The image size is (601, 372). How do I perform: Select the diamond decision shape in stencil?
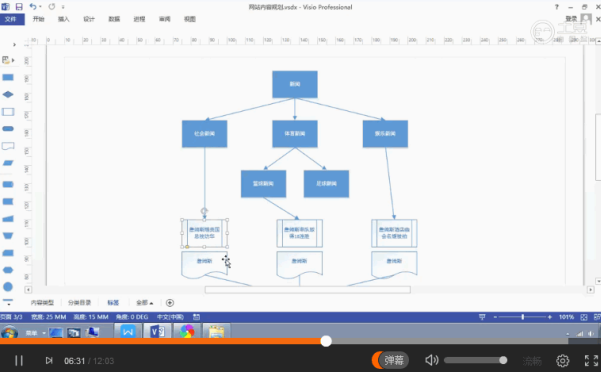pyautogui.click(x=8, y=94)
